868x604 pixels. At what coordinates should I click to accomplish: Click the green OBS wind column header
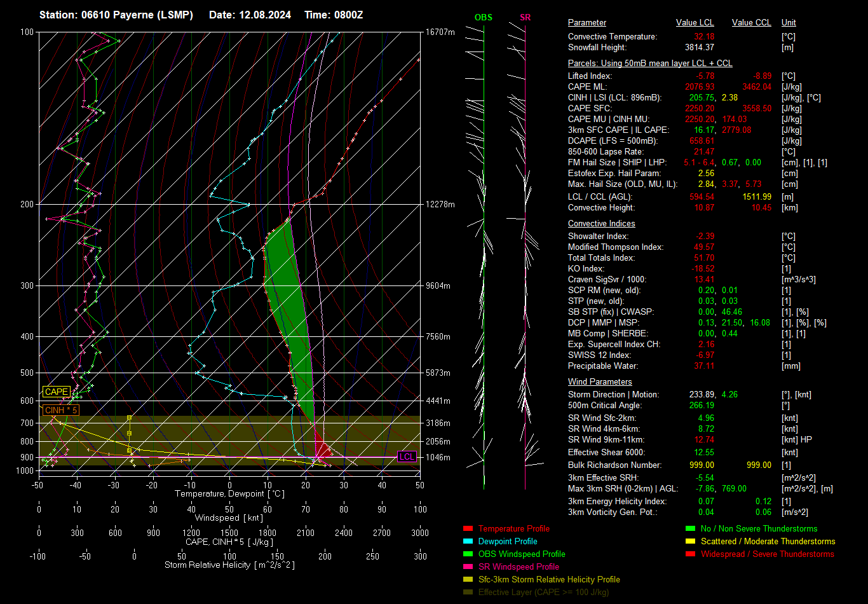[x=483, y=17]
